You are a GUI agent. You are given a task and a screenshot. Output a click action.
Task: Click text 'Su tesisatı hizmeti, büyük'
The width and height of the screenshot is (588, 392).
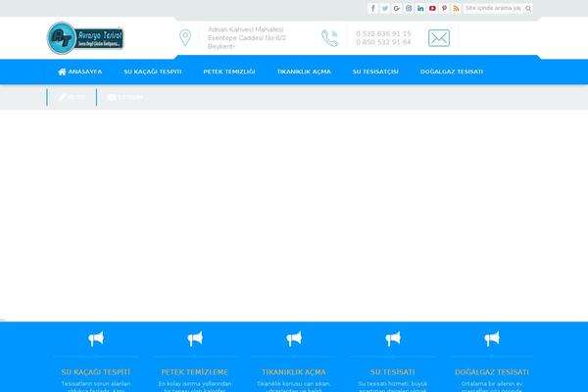(393, 384)
